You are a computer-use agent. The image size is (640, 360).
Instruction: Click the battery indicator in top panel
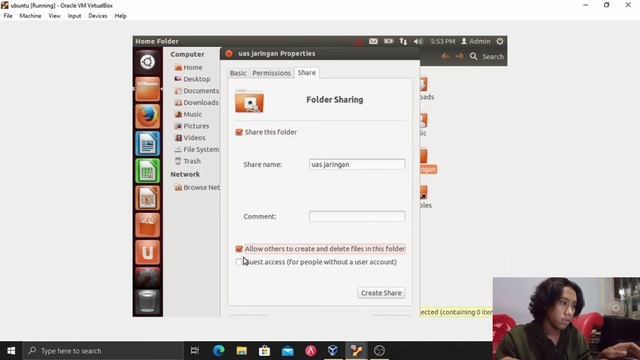point(388,41)
